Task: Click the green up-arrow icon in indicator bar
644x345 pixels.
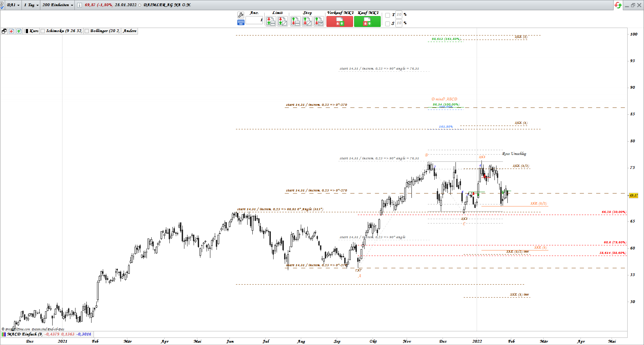Action: tap(19, 31)
